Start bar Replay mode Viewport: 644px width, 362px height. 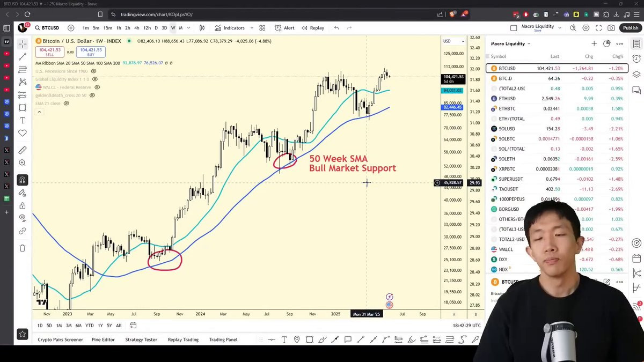(313, 28)
